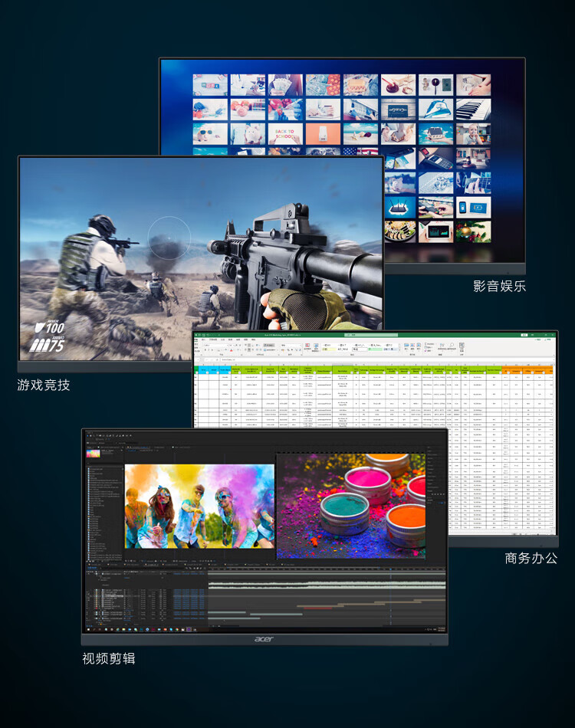Open the phone and battery card thumbnail
This screenshot has width=575, height=728.
[x=473, y=208]
